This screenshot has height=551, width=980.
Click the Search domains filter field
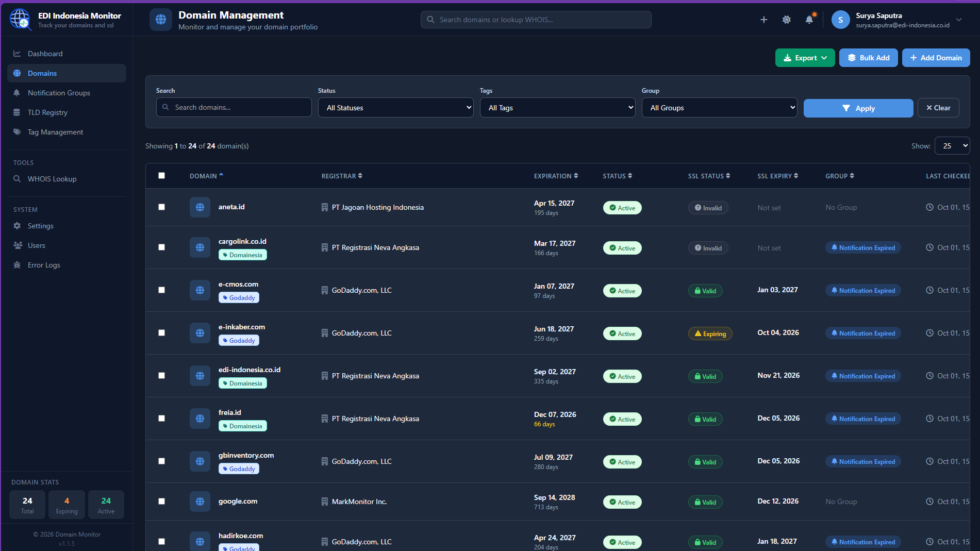(234, 107)
